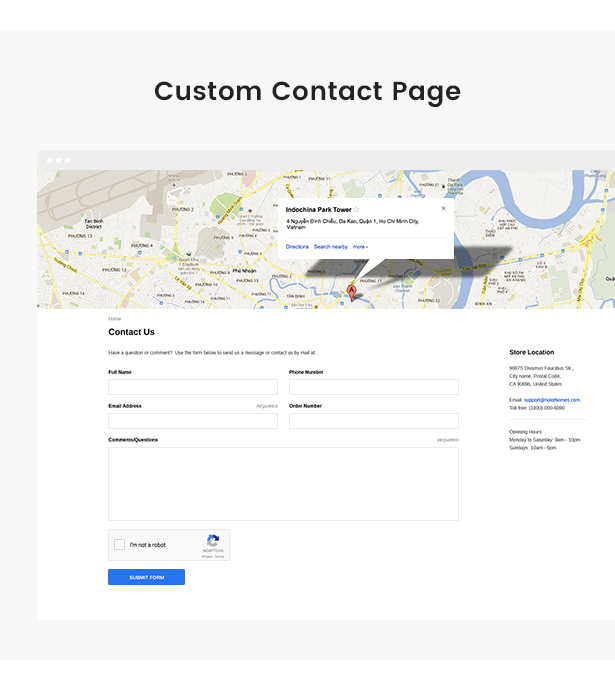The image size is (615, 690).
Task: Focus the Full Name input field
Action: coord(193,387)
